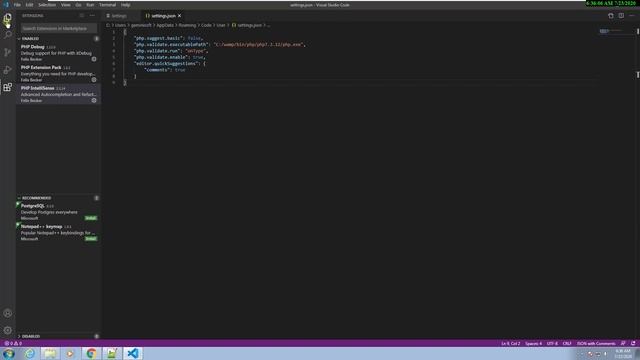The height and width of the screenshot is (360, 640).
Task: Open Google Chrome from taskbar
Action: tap(91, 353)
